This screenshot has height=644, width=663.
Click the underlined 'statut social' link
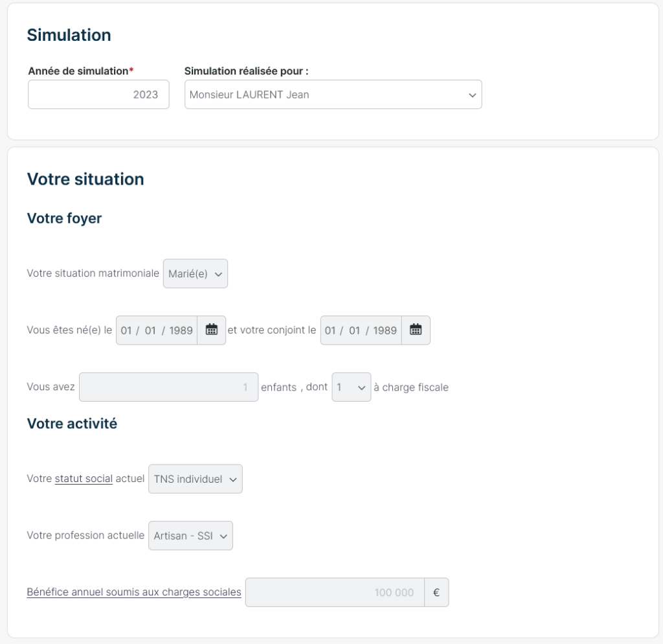point(84,479)
